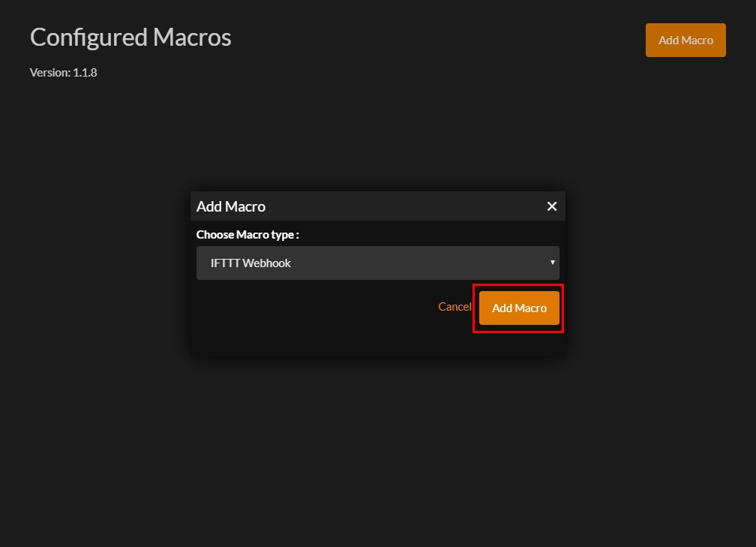Click the dimmed backdrop below the dialog
This screenshot has height=547, width=756.
click(x=377, y=450)
